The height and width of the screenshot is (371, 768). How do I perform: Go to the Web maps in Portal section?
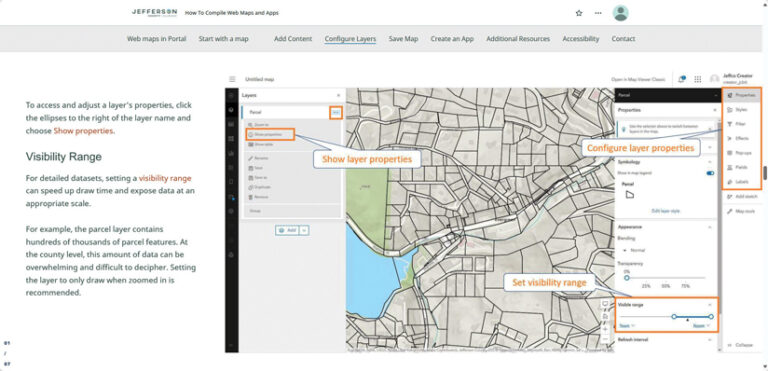pos(157,39)
